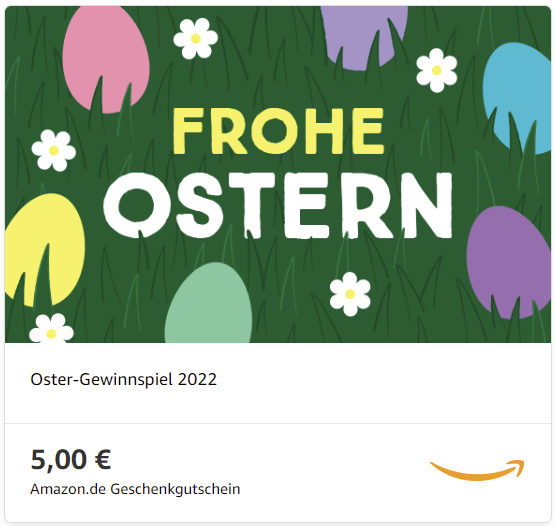This screenshot has width=554, height=526.
Task: Click the white OSTERN heading
Action: pos(278,205)
